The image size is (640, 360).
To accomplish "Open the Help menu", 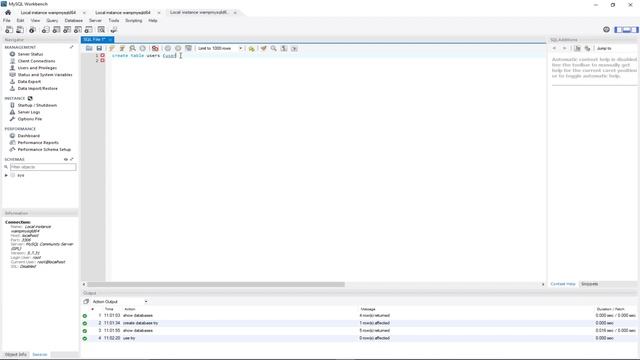I will click(153, 20).
